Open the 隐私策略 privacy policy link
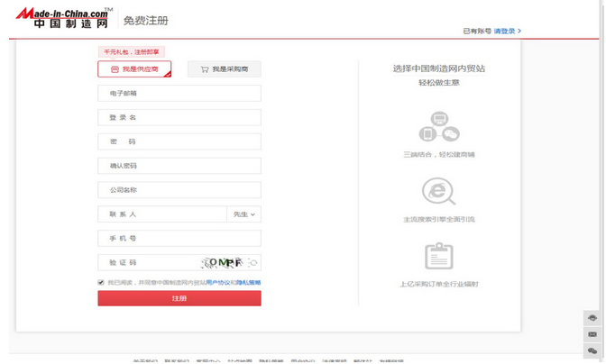 coord(249,283)
